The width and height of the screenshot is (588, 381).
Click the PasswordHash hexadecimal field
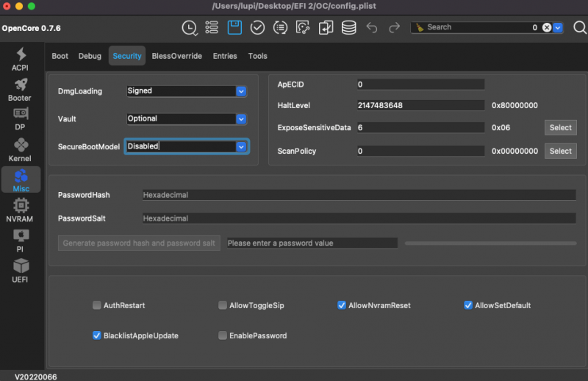(x=358, y=195)
